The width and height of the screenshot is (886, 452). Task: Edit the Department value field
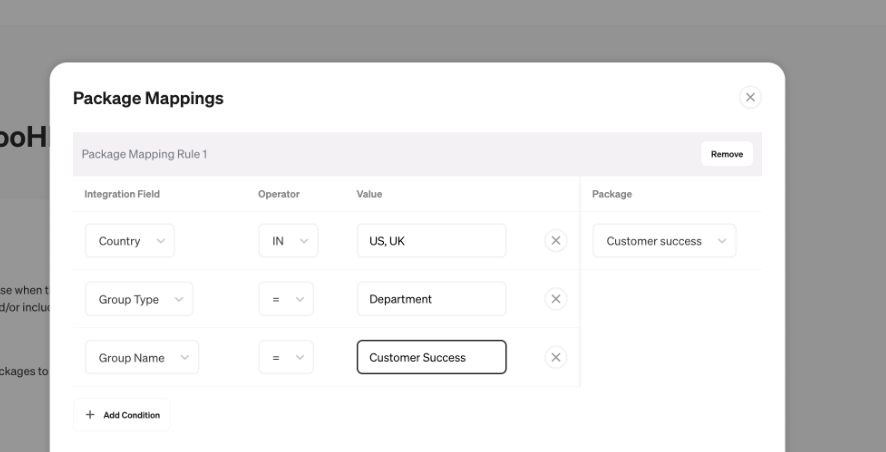(431, 299)
